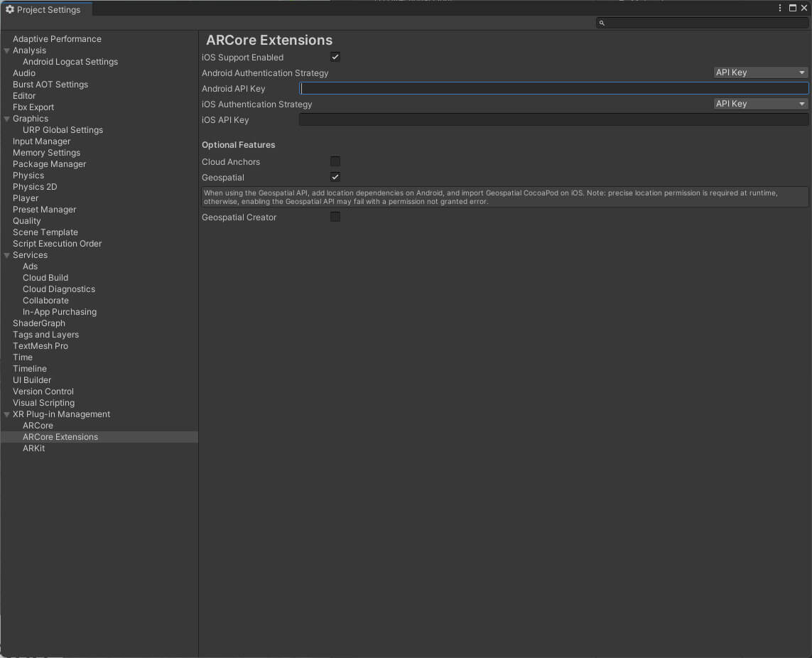Image resolution: width=812 pixels, height=658 pixels.
Task: Select Collaborate settings
Action: [45, 301]
